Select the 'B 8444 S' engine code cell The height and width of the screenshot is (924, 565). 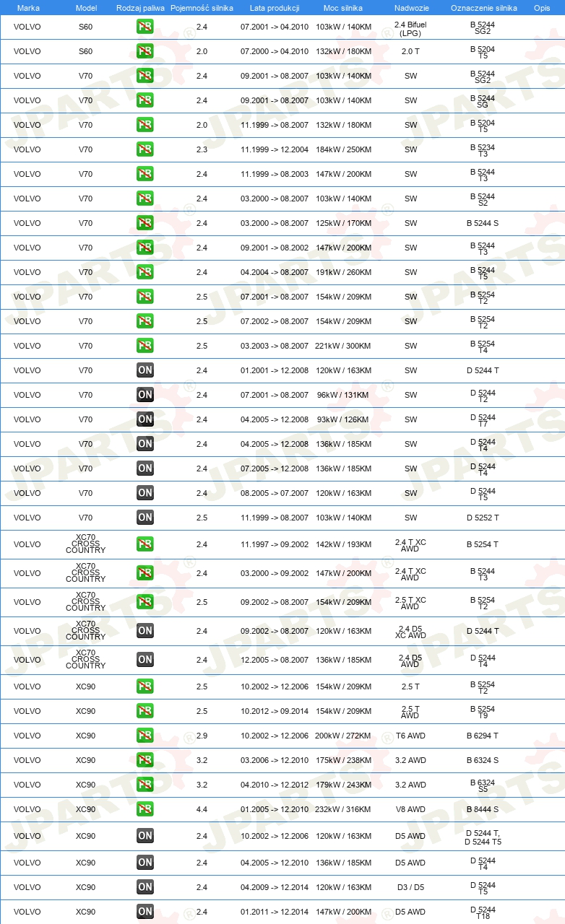pyautogui.click(x=483, y=809)
